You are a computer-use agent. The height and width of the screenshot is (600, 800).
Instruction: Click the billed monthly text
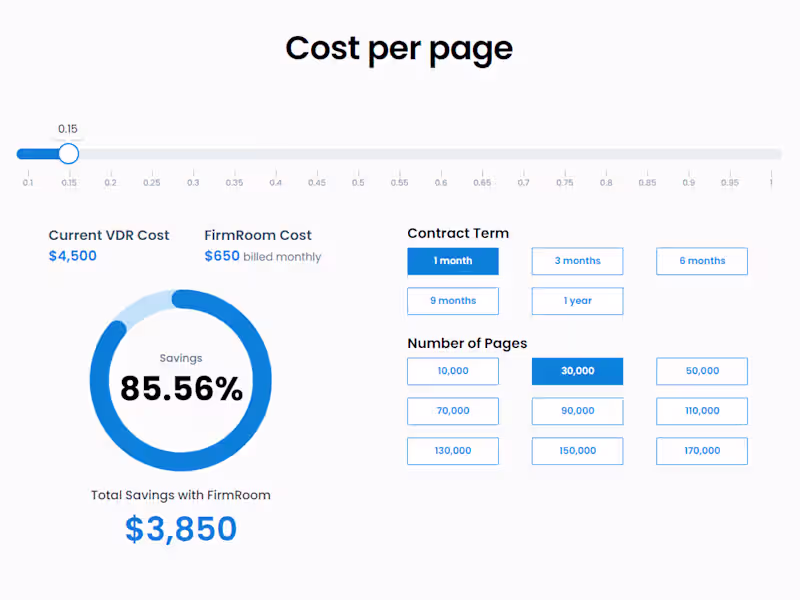[x=282, y=257]
